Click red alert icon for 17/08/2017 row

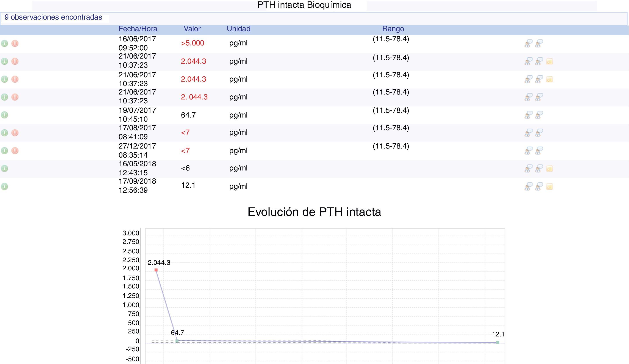15,133
